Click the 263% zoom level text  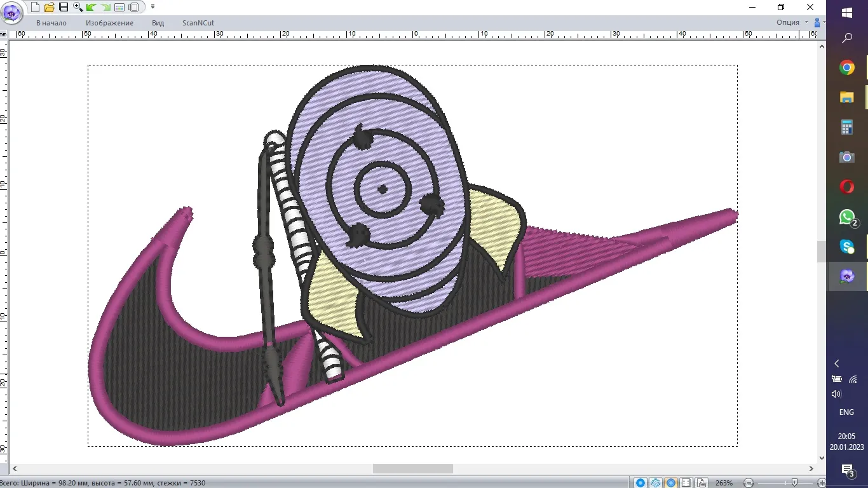[x=724, y=483]
